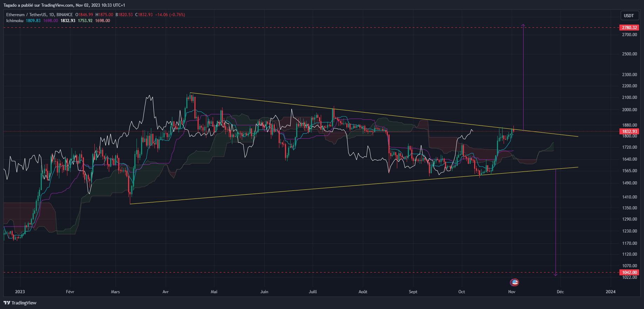This screenshot has height=309, width=644.
Task: Click the Févr label on time axis
Action: coord(70,292)
